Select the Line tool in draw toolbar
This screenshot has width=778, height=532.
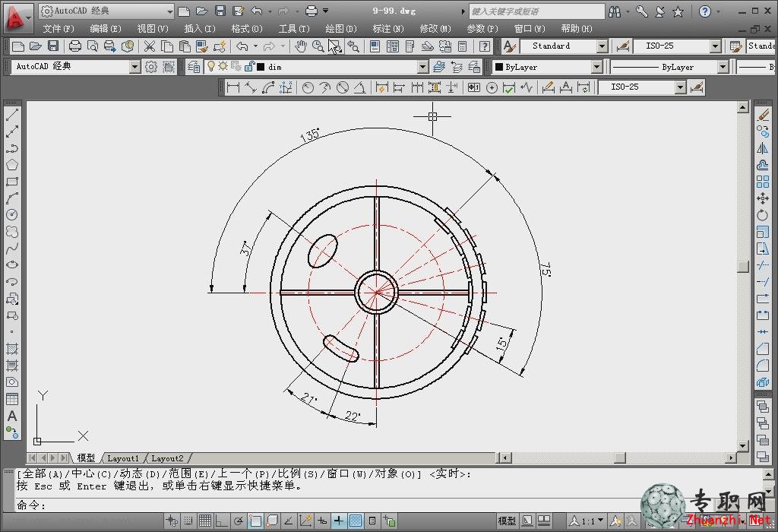pos(12,115)
